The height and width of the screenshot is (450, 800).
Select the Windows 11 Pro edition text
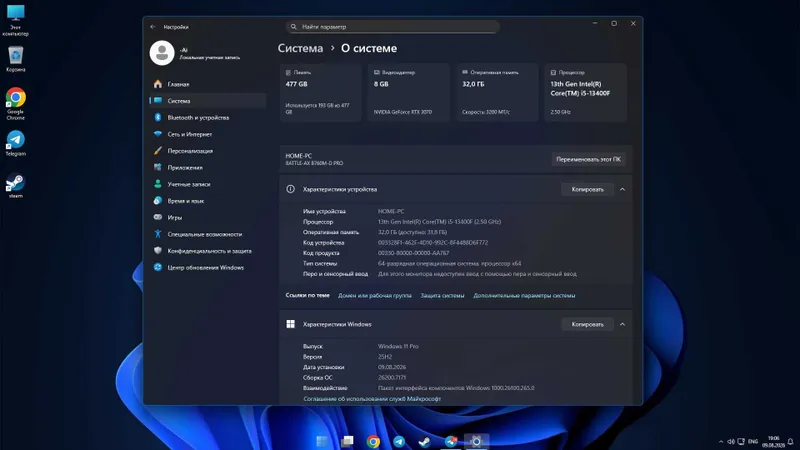[398, 346]
